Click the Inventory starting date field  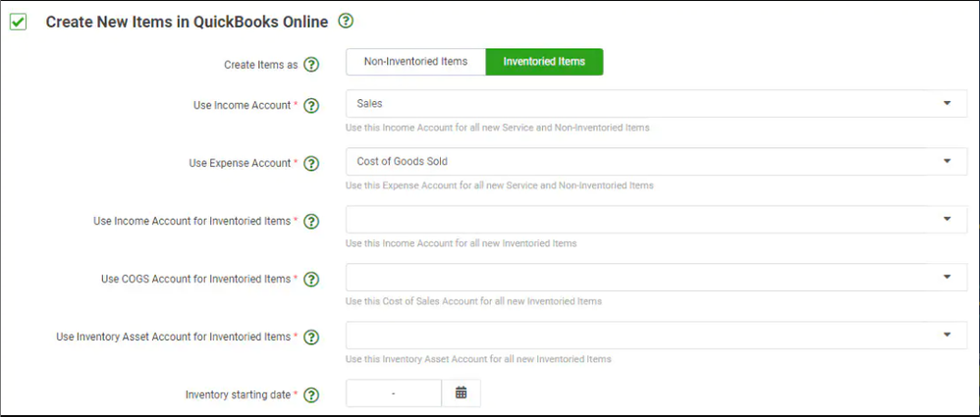pyautogui.click(x=393, y=393)
